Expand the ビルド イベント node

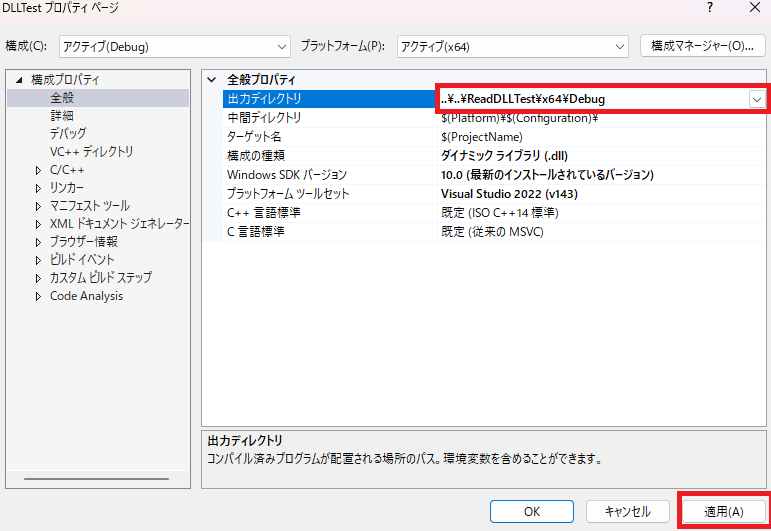38,260
